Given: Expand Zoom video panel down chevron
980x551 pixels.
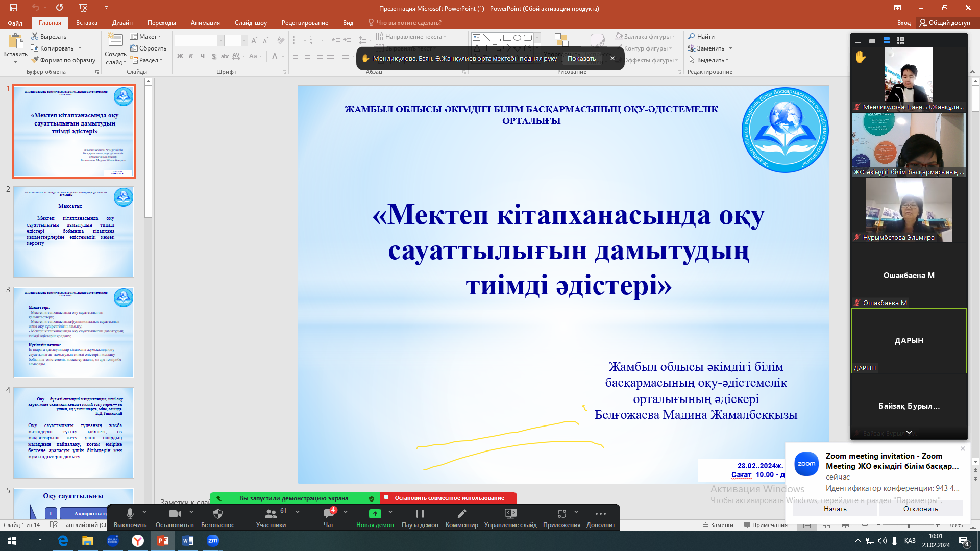Looking at the screenshot, I should coord(909,433).
